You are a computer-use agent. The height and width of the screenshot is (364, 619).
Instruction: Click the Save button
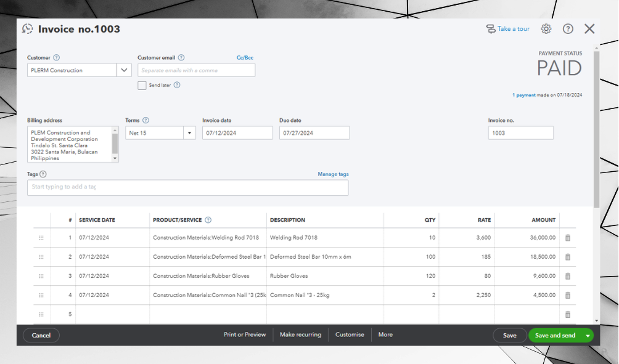(510, 335)
